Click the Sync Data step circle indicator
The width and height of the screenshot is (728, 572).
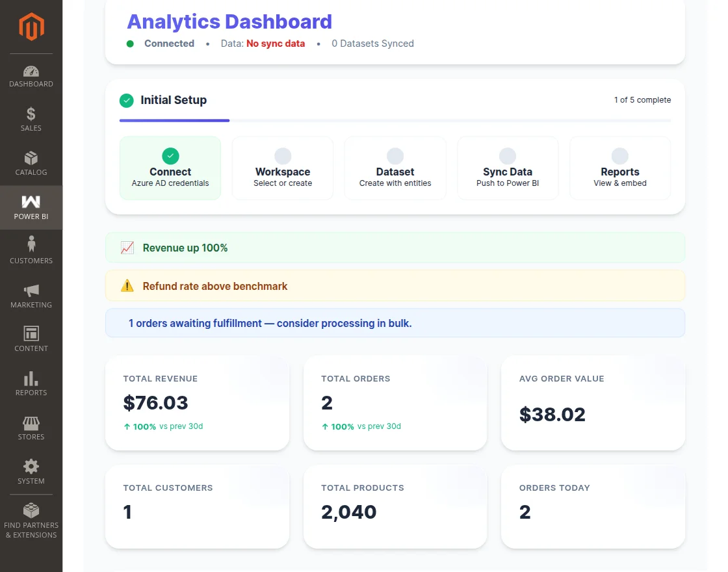pyautogui.click(x=508, y=156)
